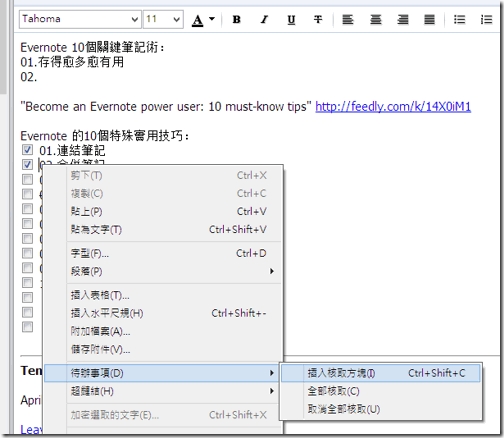Click the 01.連結筆記 list item text
The width and height of the screenshot is (504, 438).
pyautogui.click(x=72, y=151)
